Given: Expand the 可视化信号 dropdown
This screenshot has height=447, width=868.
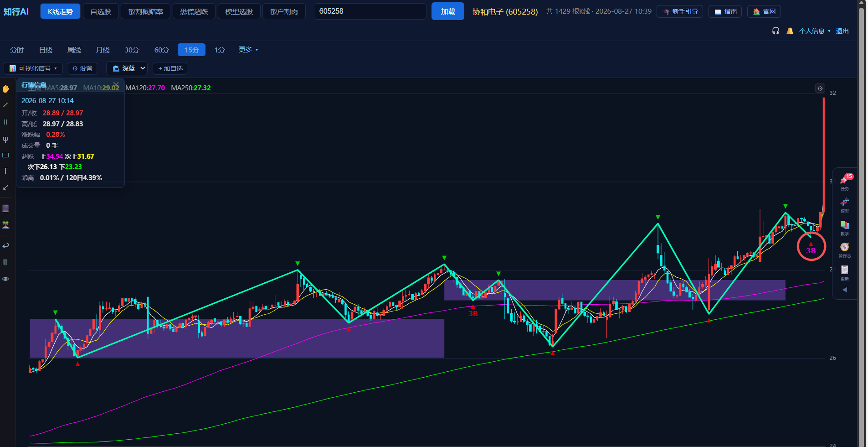Looking at the screenshot, I should (x=33, y=68).
